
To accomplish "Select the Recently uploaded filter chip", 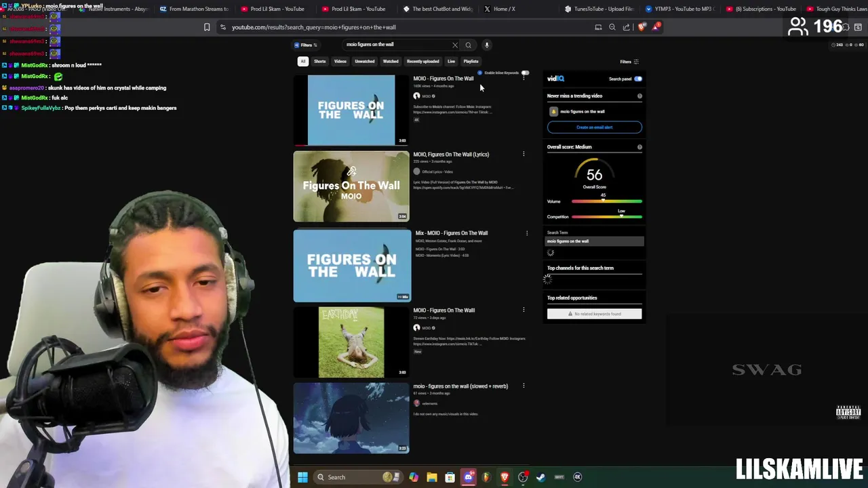I will [x=423, y=62].
